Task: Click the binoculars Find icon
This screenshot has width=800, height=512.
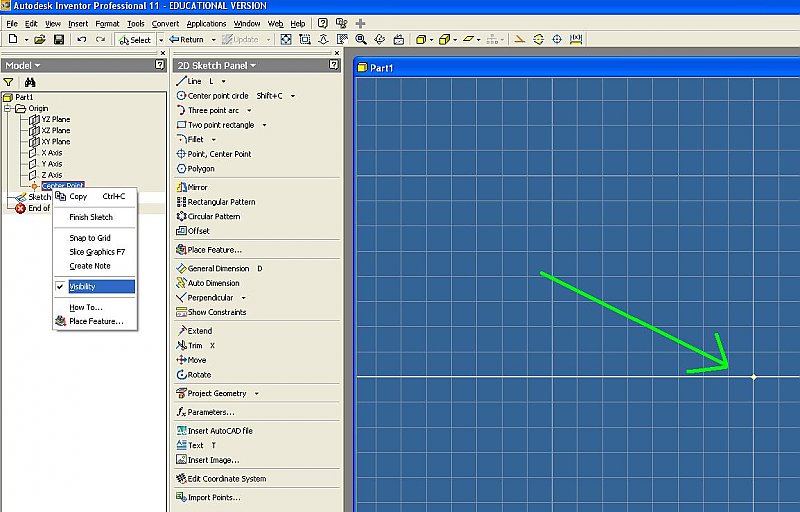Action: [x=30, y=82]
